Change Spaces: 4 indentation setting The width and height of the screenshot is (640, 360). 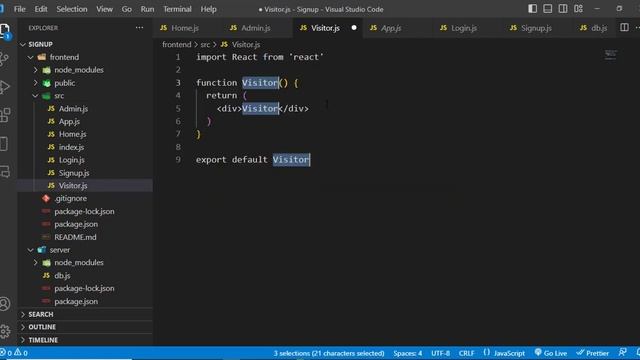407,353
